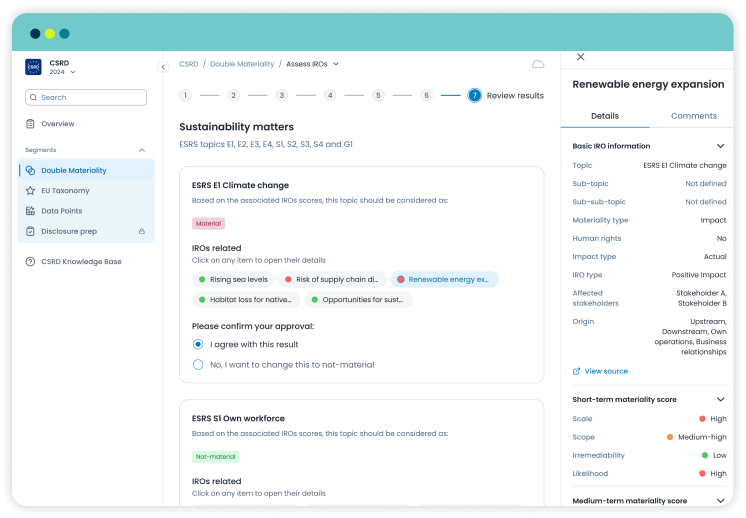Go to step 5 in the stepper
The height and width of the screenshot is (518, 746).
pos(378,96)
